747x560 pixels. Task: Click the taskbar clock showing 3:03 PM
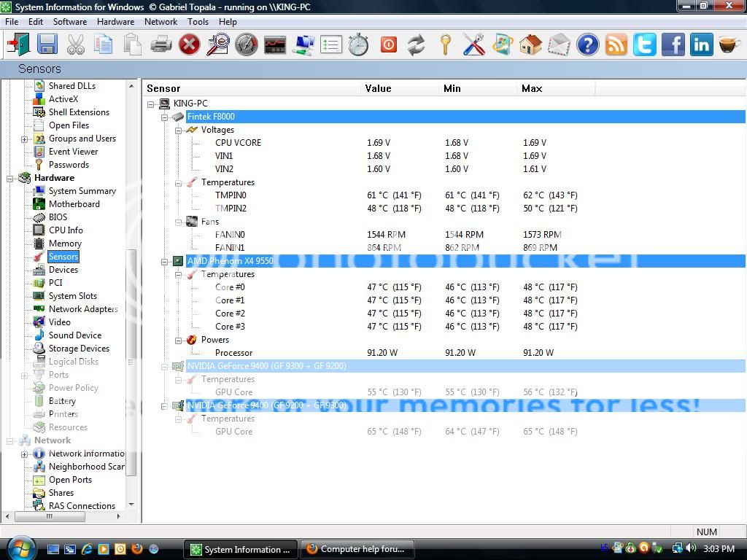click(x=719, y=549)
